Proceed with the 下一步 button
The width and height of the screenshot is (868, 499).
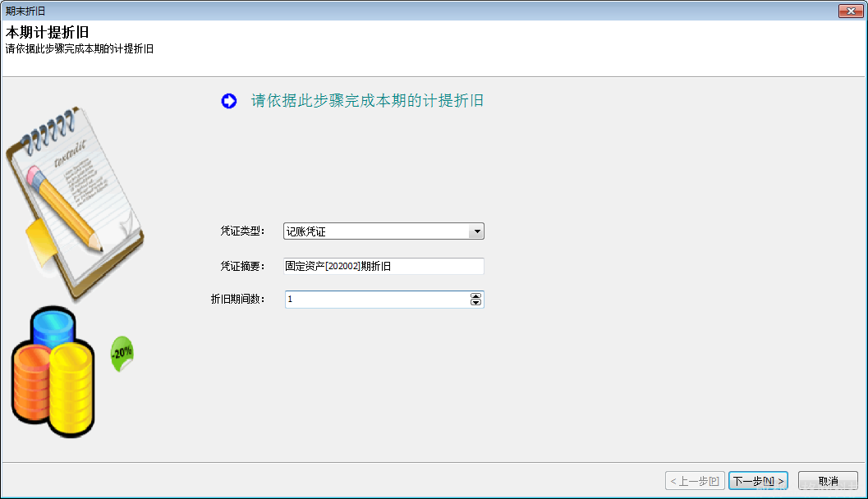[x=757, y=481]
